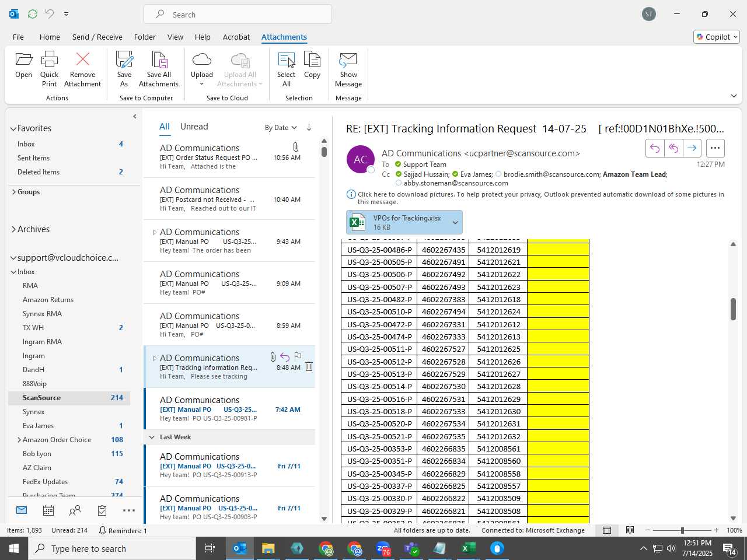
Task: Switch to the Calendar view icon
Action: (48, 510)
